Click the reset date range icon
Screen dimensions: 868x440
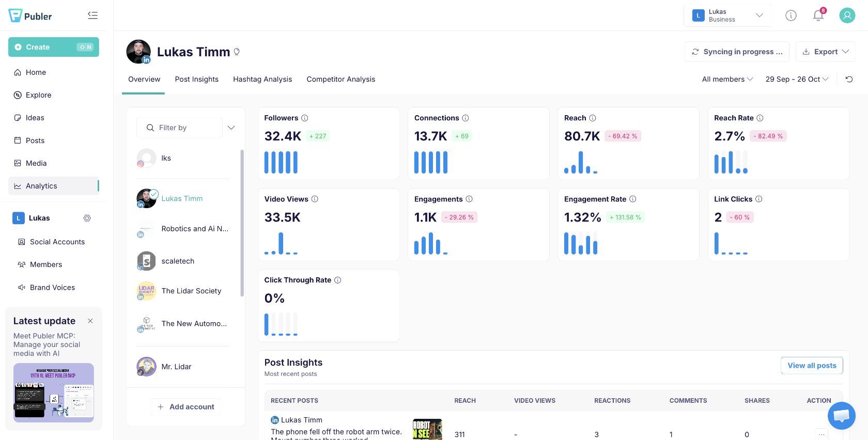(x=849, y=79)
